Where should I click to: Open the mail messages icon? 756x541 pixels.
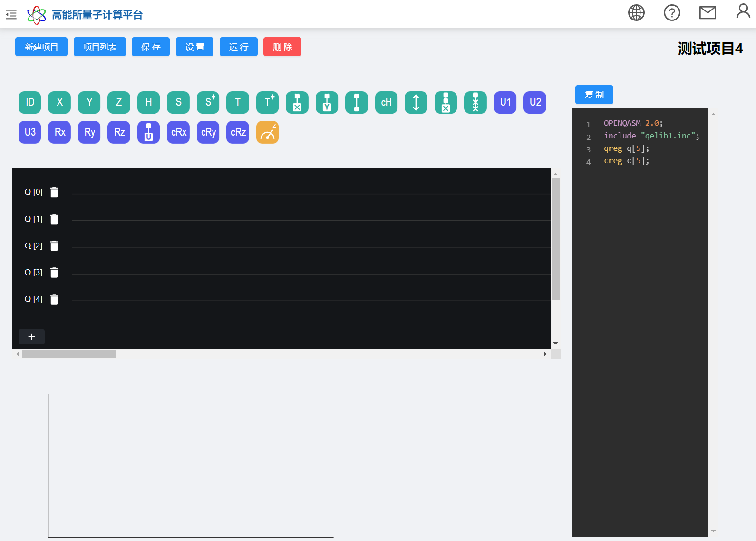pos(708,13)
